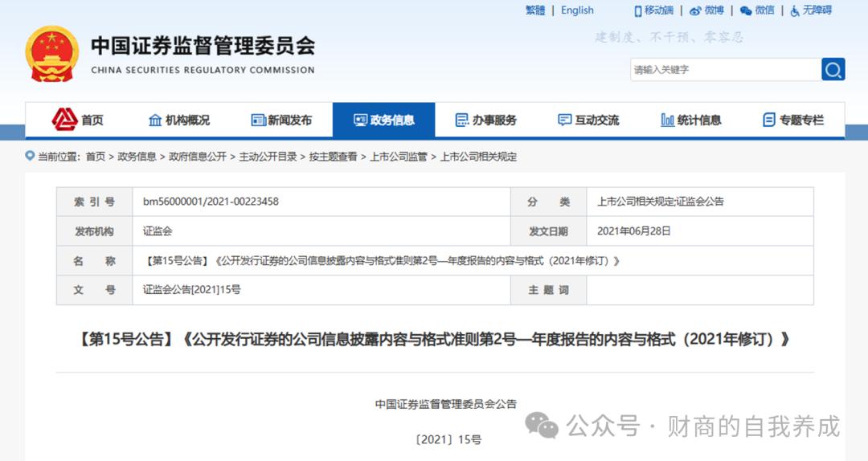This screenshot has width=868, height=461.
Task: Click the red CSRC logo icon beside 首页
Action: click(x=65, y=119)
